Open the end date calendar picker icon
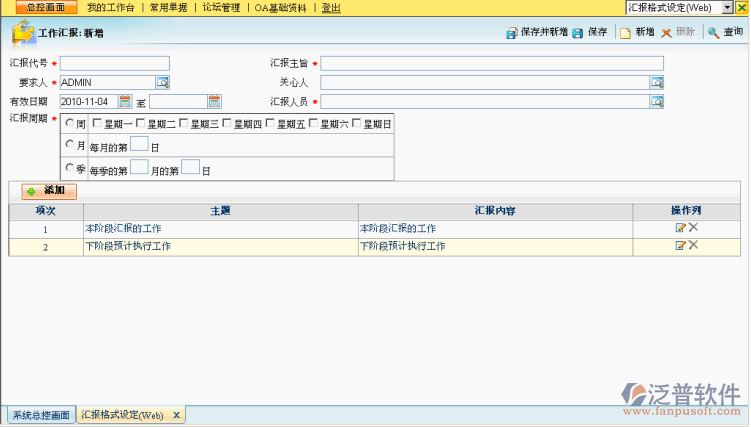751x427 pixels. click(x=214, y=101)
